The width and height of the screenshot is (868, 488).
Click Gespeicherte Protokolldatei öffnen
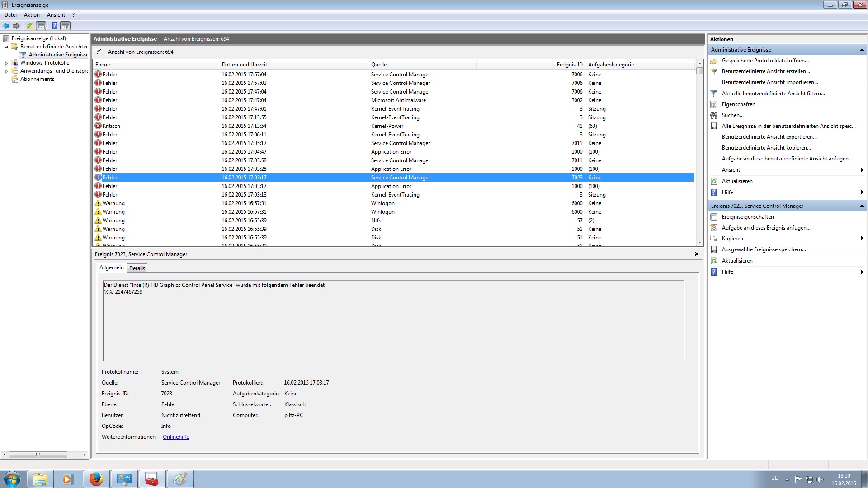pos(765,61)
